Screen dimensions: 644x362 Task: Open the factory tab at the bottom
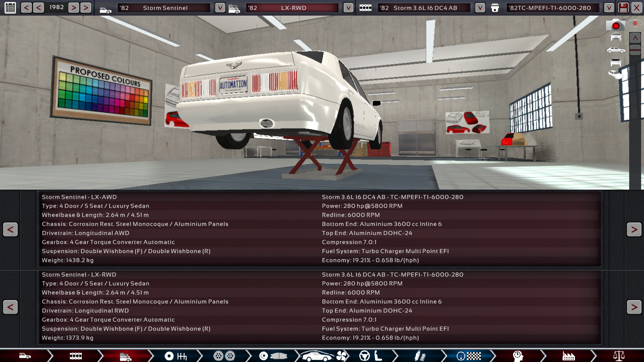point(568,355)
